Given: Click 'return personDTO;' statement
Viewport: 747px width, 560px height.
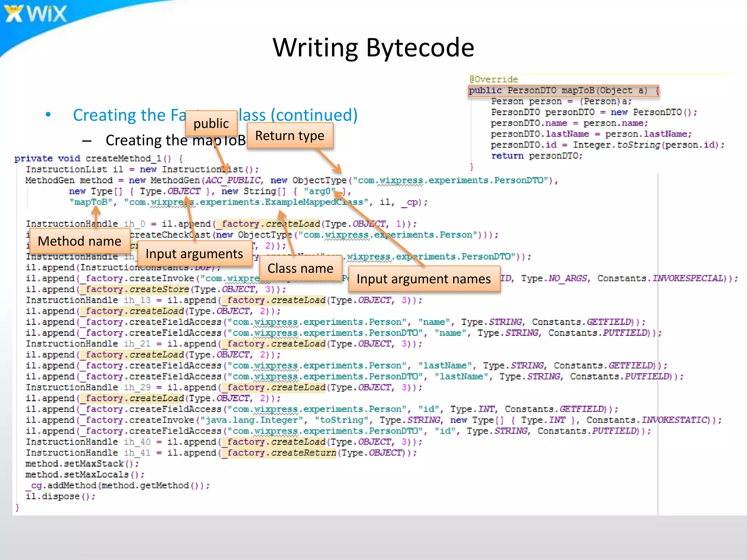Looking at the screenshot, I should point(537,156).
